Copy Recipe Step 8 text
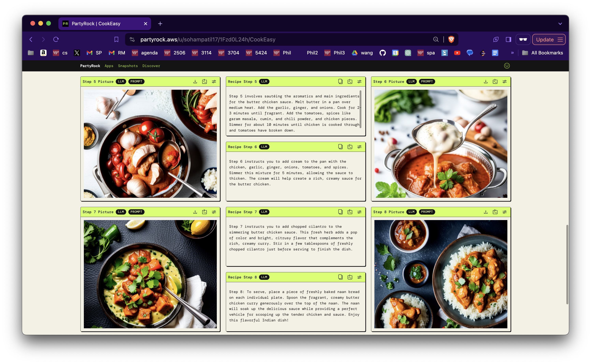Viewport: 591px width, 364px height. 340,277
